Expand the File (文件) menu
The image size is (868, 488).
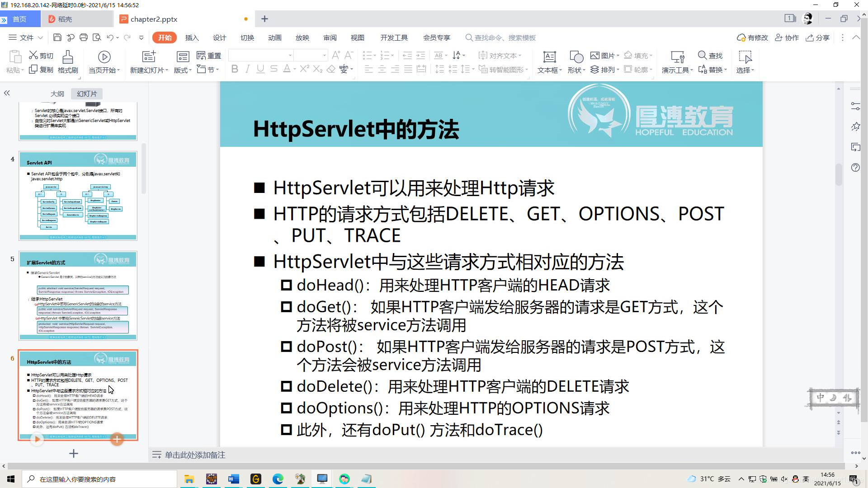pyautogui.click(x=26, y=38)
